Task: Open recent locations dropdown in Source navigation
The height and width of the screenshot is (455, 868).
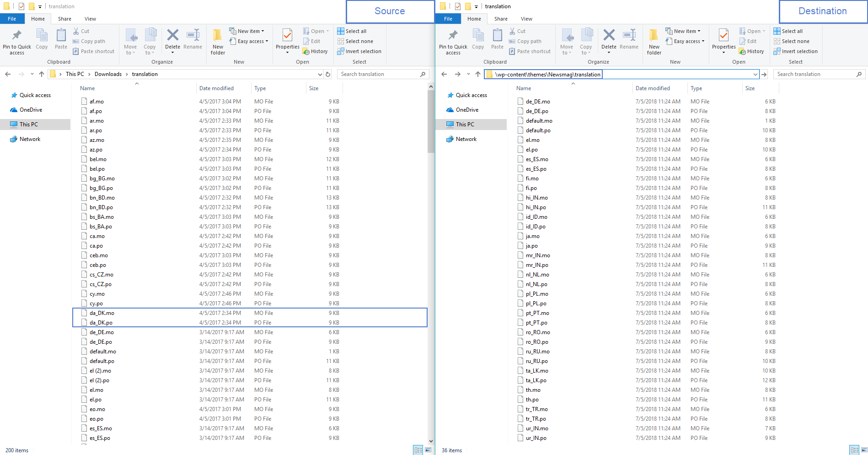Action: coord(32,74)
